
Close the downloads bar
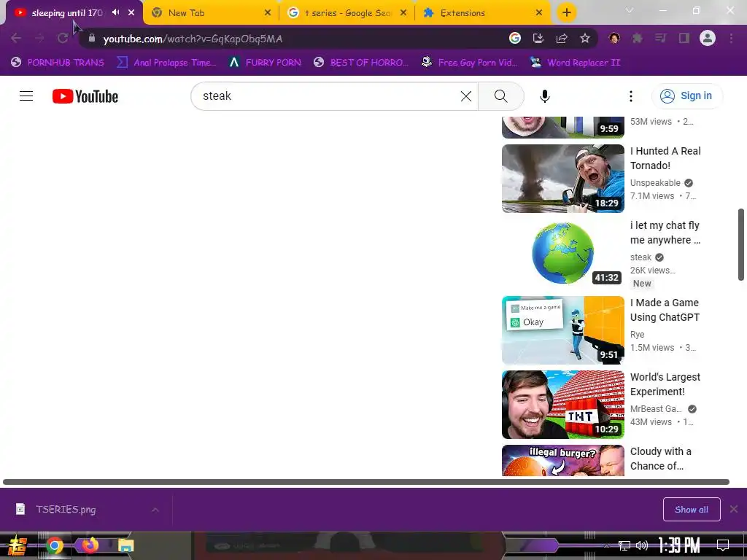[x=734, y=509]
